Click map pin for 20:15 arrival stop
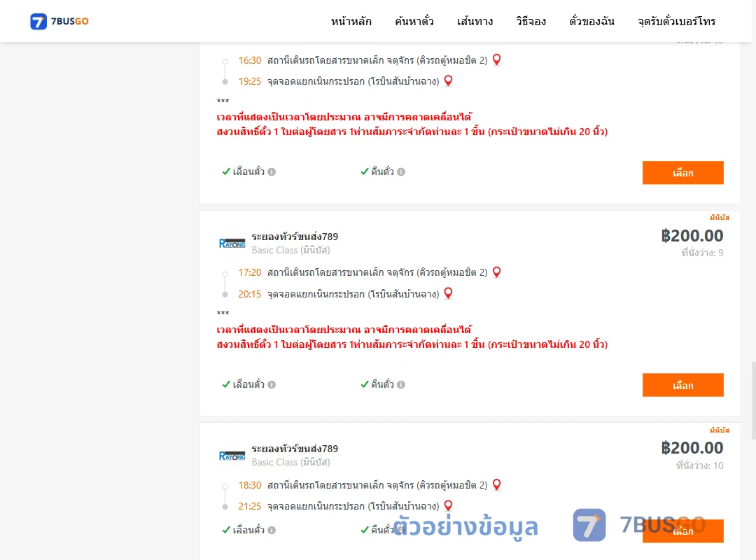756x560 pixels. (x=449, y=293)
